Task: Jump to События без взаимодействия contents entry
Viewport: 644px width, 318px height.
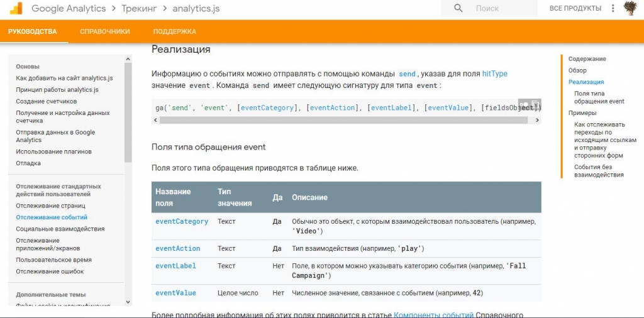Action: tap(599, 171)
